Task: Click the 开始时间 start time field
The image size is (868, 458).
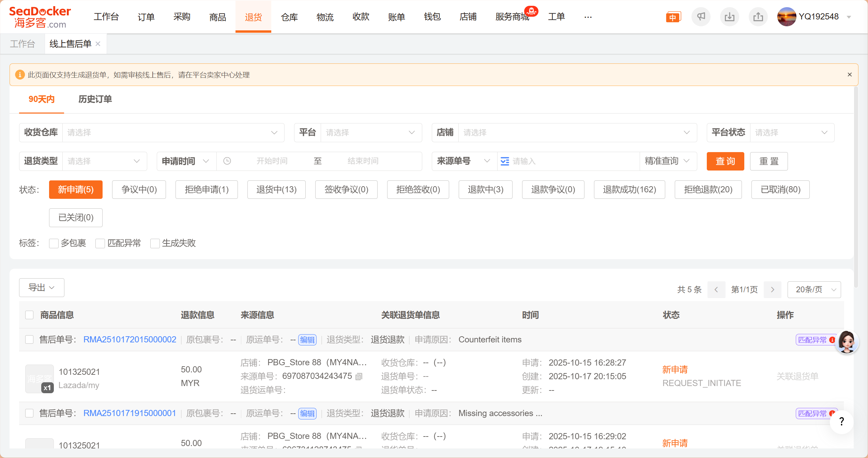Action: click(x=272, y=161)
